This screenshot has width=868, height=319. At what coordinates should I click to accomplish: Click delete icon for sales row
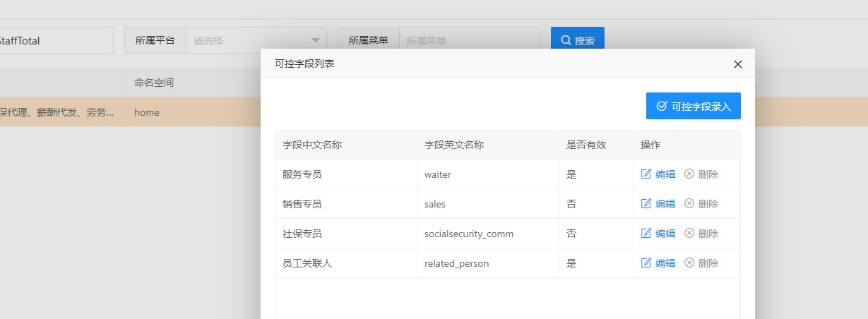coord(689,204)
